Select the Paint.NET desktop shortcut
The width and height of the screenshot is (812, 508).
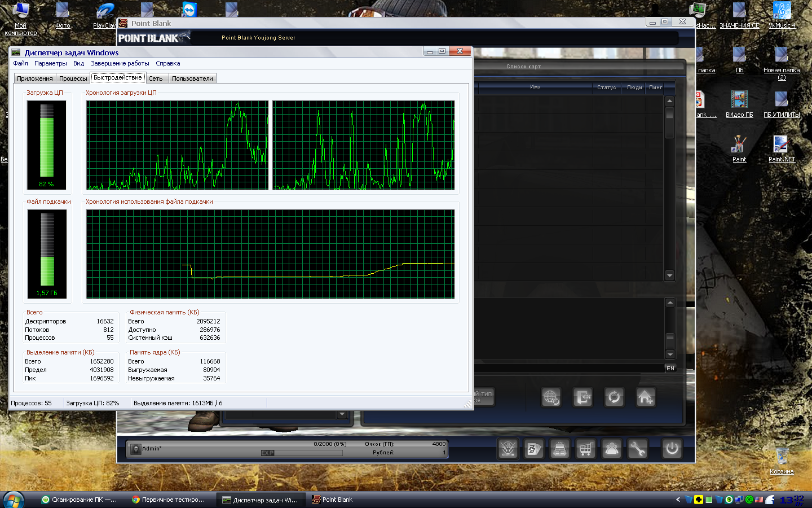782,149
